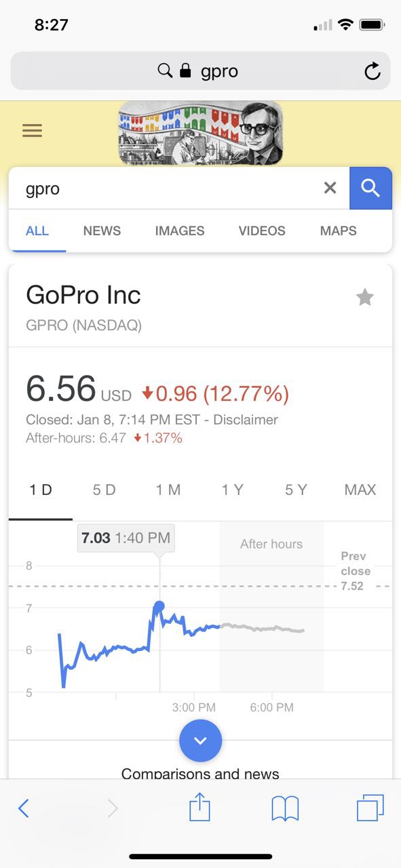Image resolution: width=401 pixels, height=868 pixels.
Task: Show open Safari tabs
Action: pyautogui.click(x=370, y=808)
